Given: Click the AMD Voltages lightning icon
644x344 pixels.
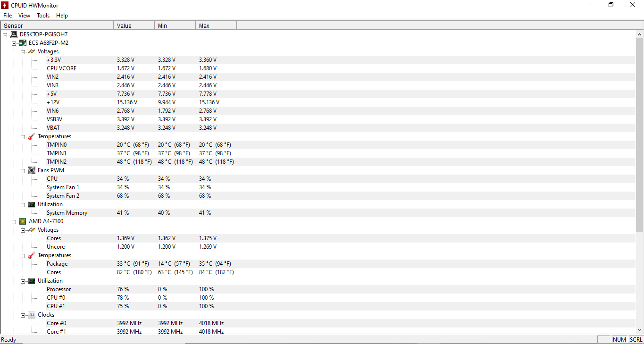Looking at the screenshot, I should pos(32,230).
